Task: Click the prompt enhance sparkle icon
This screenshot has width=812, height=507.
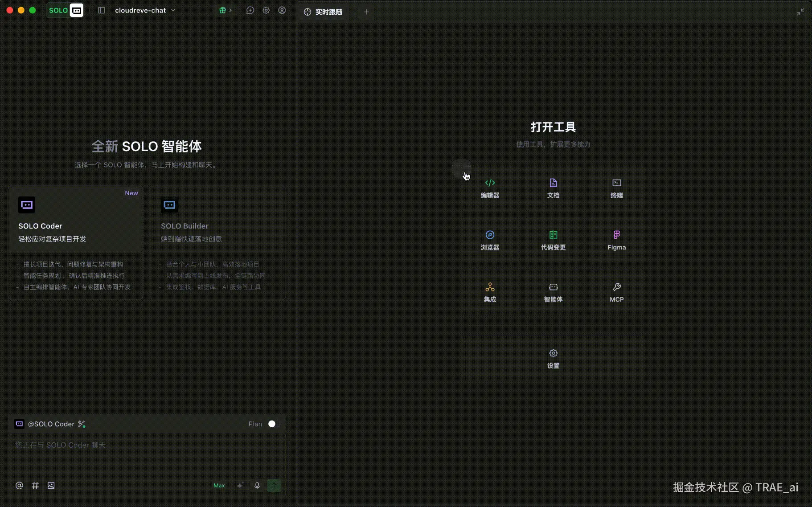Action: click(240, 486)
